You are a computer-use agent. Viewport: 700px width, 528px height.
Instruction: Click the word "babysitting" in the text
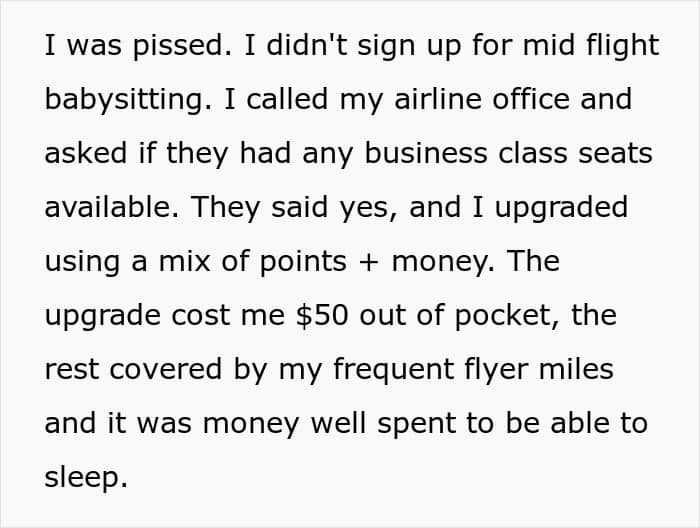pos(125,100)
